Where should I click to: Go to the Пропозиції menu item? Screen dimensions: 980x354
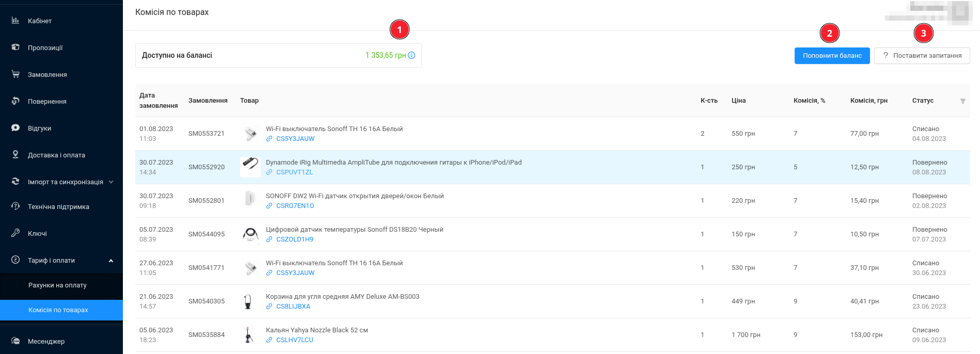pos(45,47)
